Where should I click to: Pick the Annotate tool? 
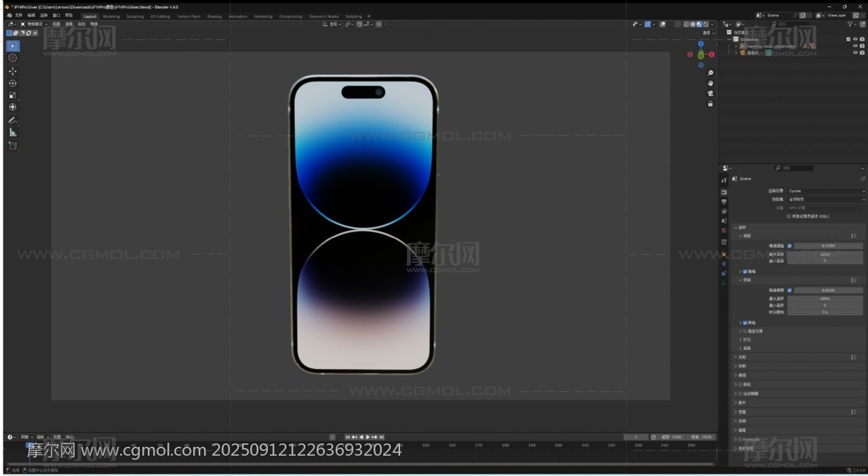point(13,120)
